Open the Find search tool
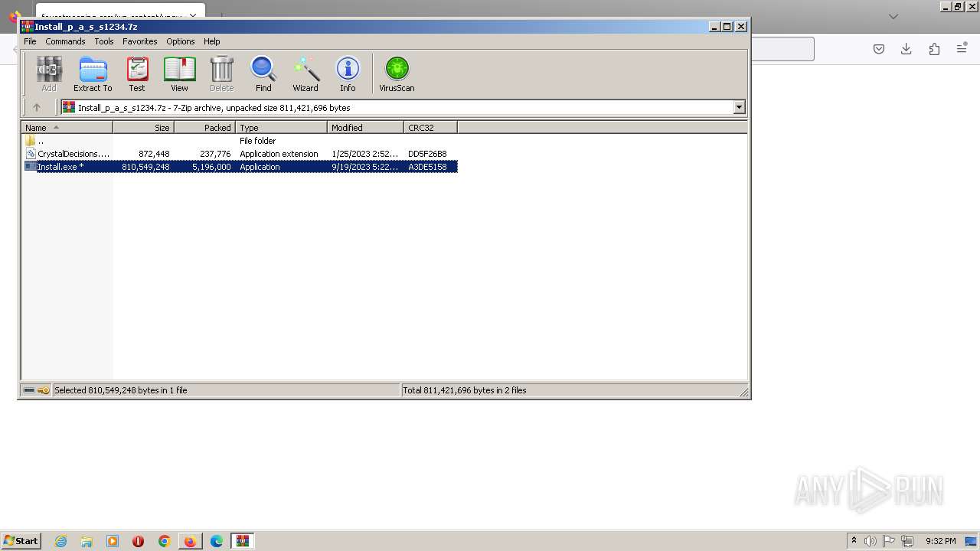This screenshot has width=980, height=551. tap(263, 74)
